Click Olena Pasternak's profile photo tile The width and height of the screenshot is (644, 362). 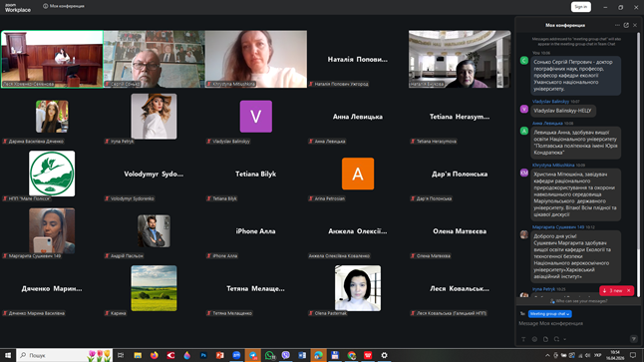pyautogui.click(x=358, y=288)
